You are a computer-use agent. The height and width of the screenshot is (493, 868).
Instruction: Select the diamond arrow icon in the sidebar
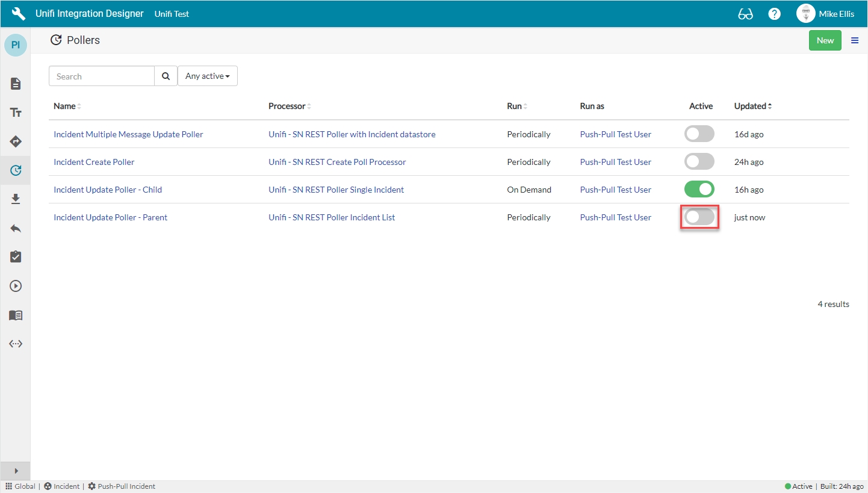[x=16, y=141]
